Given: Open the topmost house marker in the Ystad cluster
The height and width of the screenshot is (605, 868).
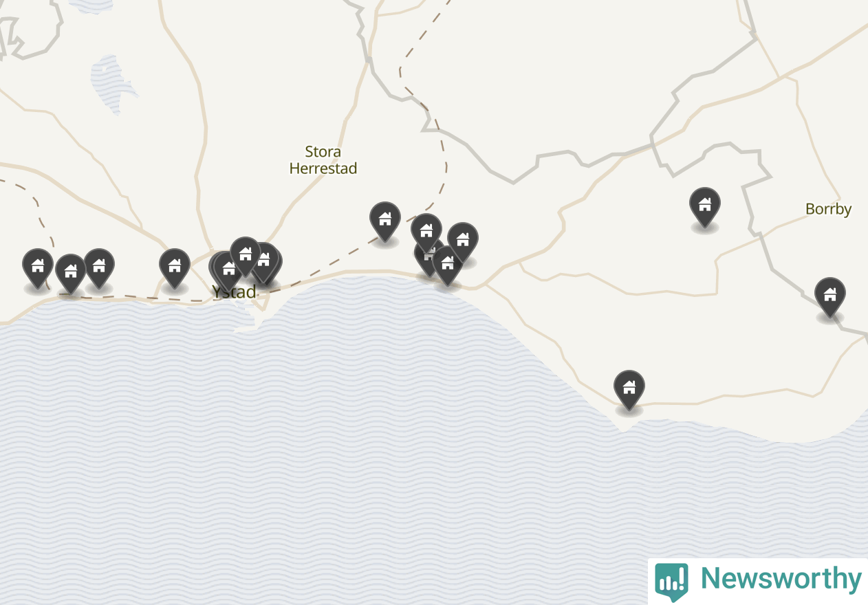Looking at the screenshot, I should (x=245, y=253).
